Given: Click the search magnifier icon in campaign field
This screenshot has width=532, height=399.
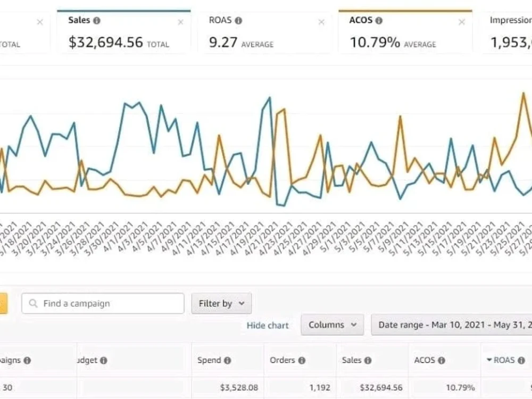Looking at the screenshot, I should [x=33, y=303].
